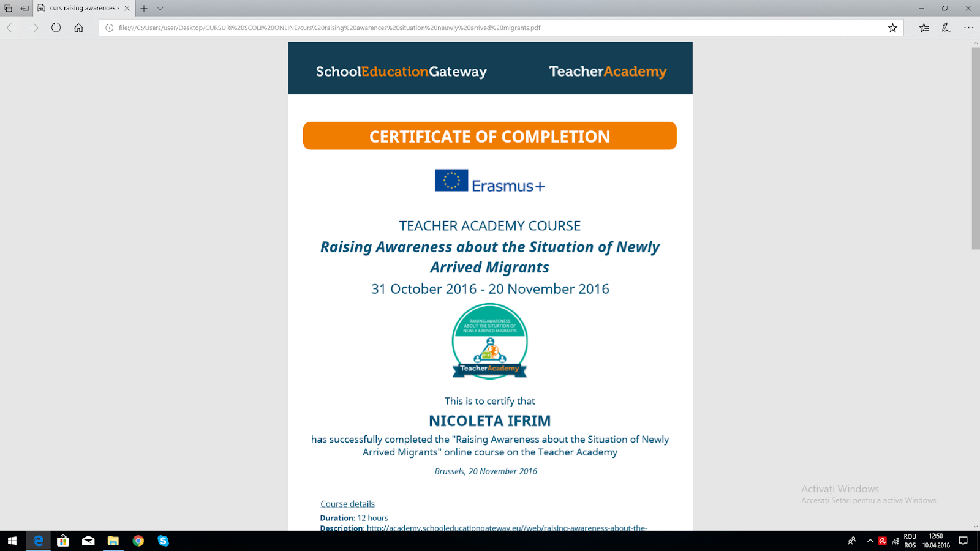Set these tabs aside
This screenshot has width=980, height=551.
[24, 8]
